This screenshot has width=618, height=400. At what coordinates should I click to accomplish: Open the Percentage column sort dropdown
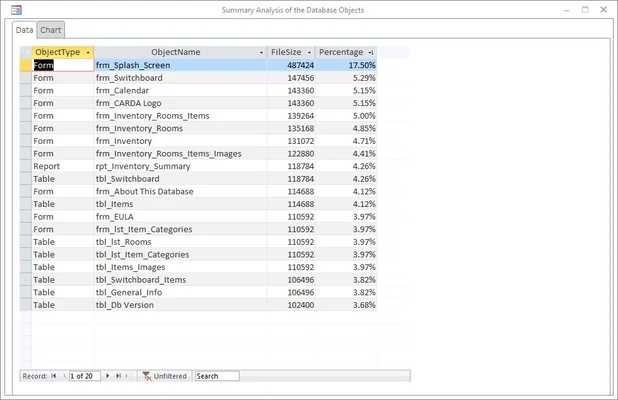click(371, 51)
